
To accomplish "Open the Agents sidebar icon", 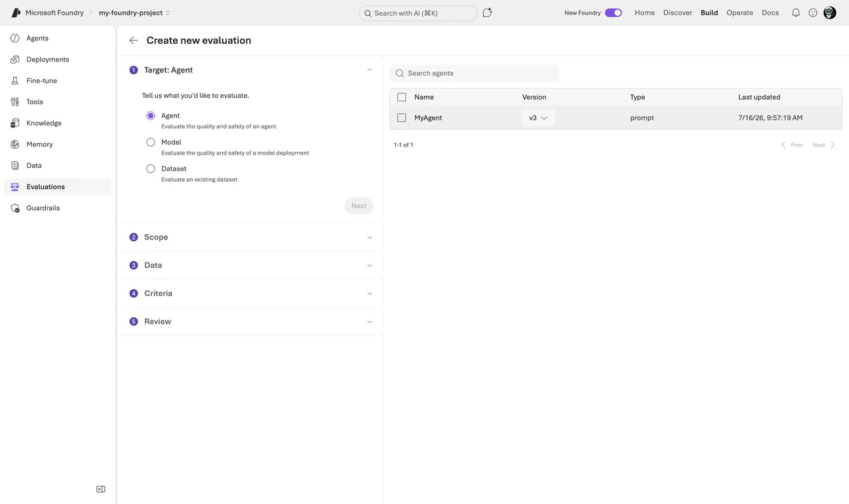I will (x=15, y=38).
